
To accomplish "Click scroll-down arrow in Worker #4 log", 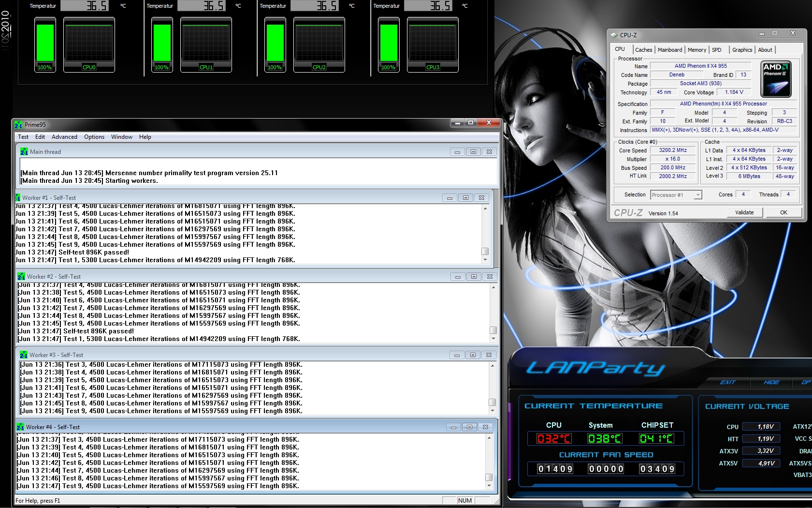I will (x=489, y=485).
